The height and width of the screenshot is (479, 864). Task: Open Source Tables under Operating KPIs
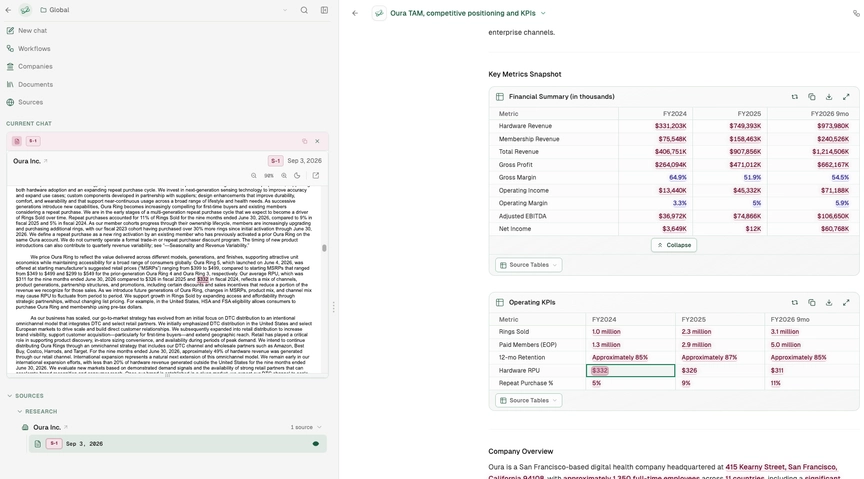528,401
